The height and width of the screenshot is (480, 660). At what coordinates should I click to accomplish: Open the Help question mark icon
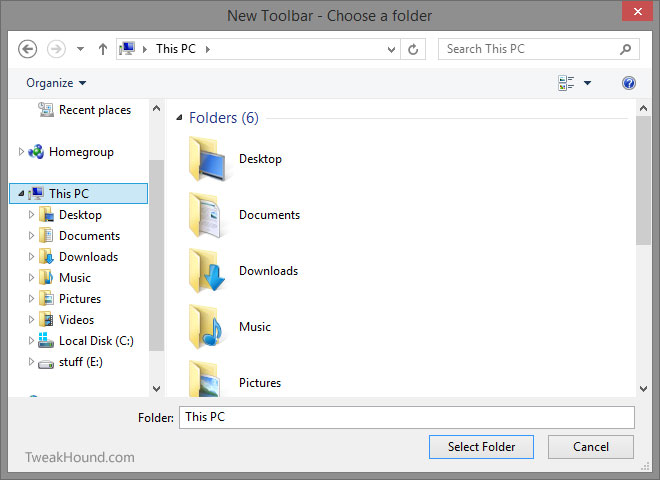[x=629, y=83]
